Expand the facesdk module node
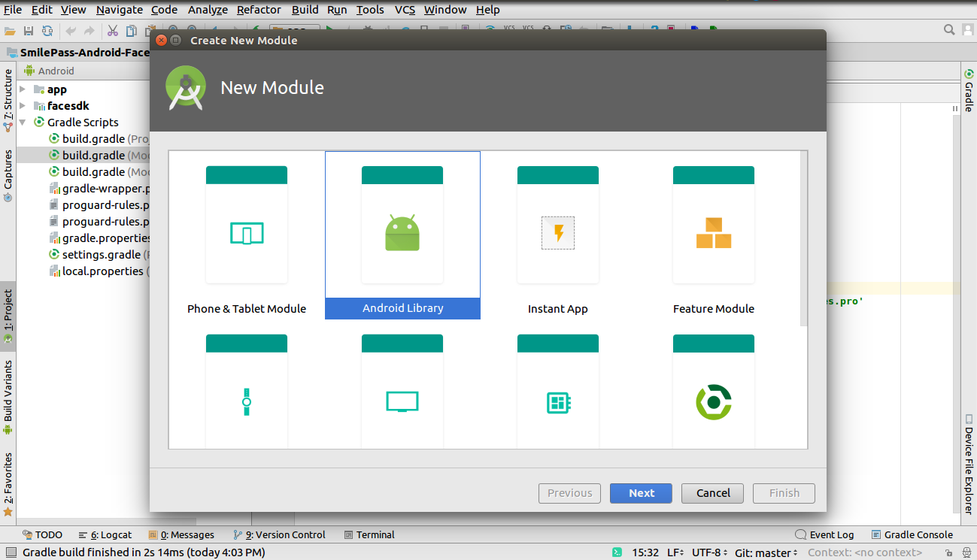The image size is (977, 560). click(x=23, y=106)
